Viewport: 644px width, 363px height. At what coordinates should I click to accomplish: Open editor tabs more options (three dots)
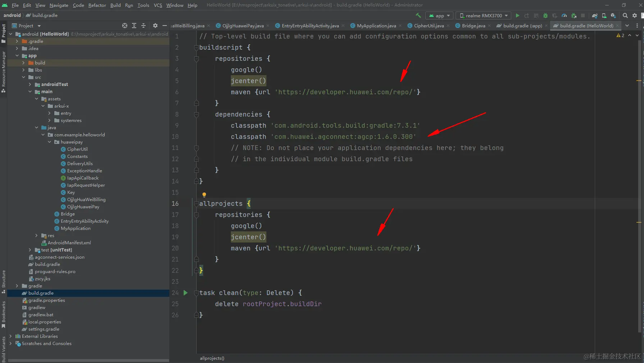coord(637,26)
